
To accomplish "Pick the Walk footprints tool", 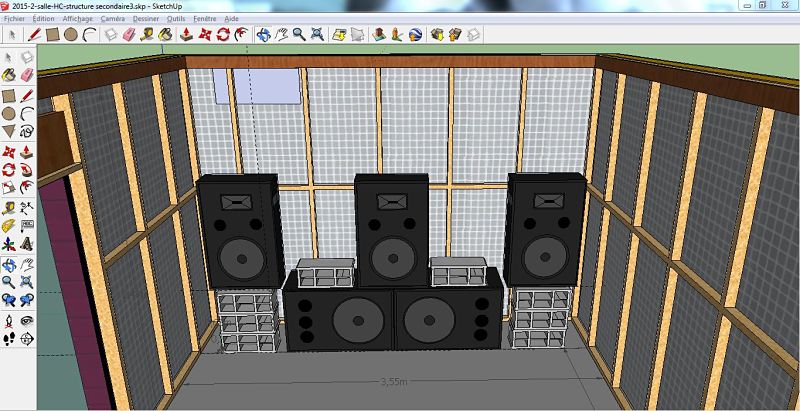I will coord(9,339).
